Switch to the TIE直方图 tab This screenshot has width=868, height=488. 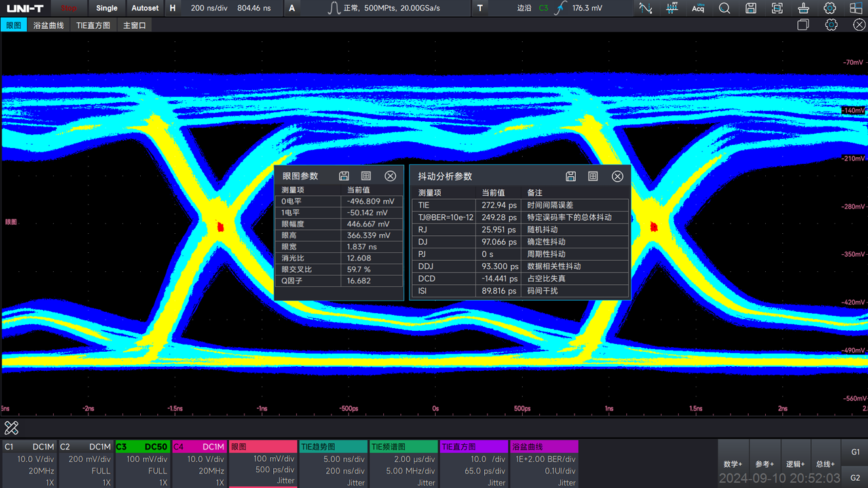(x=93, y=26)
